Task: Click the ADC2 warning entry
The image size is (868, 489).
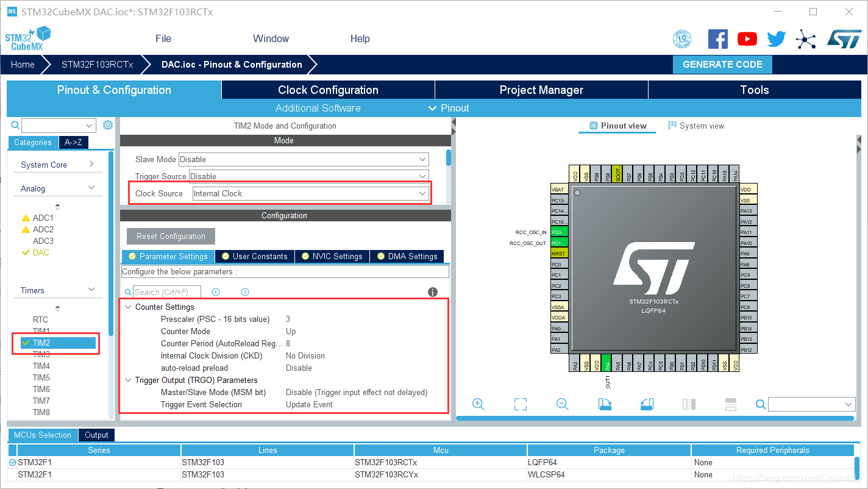Action: (x=37, y=229)
